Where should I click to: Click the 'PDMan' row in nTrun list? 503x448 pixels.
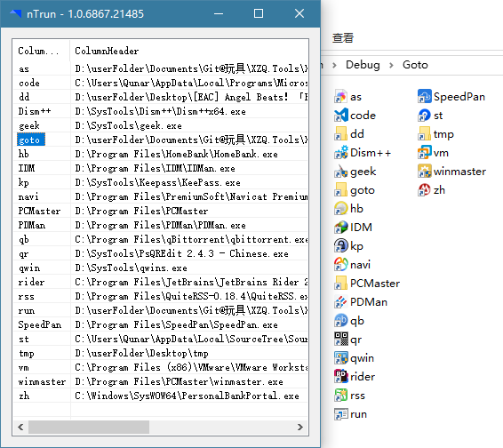pos(160,225)
